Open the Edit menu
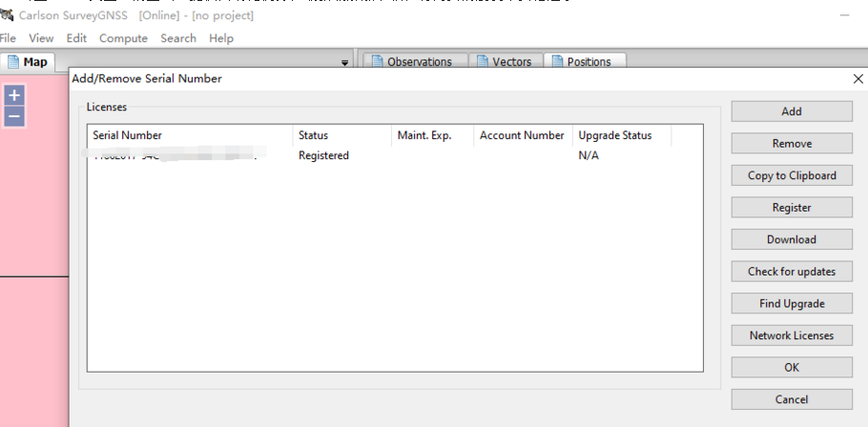Screen dimensions: 868x427 (x=76, y=38)
